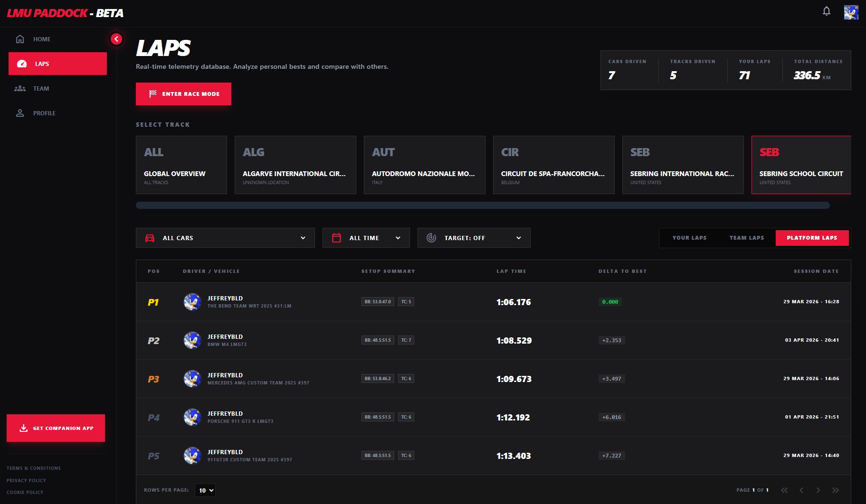This screenshot has height=504, width=866.
Task: Click the notification bell icon
Action: [x=827, y=11]
